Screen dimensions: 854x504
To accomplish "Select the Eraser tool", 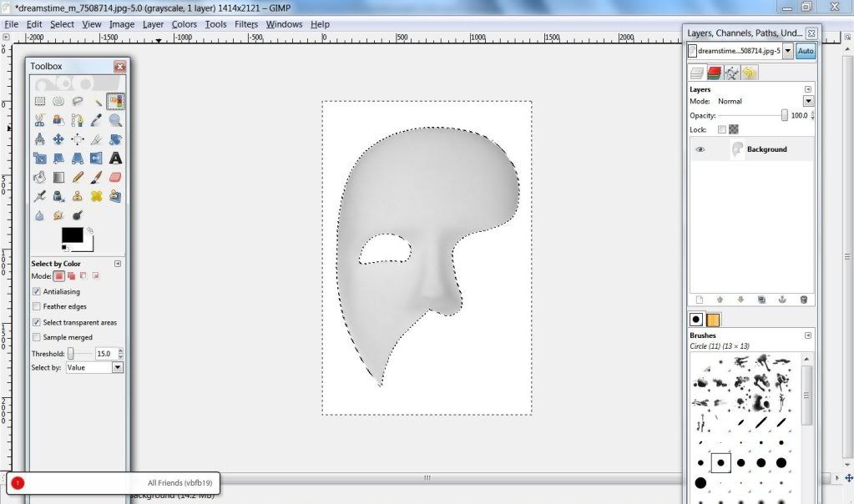I will [115, 177].
